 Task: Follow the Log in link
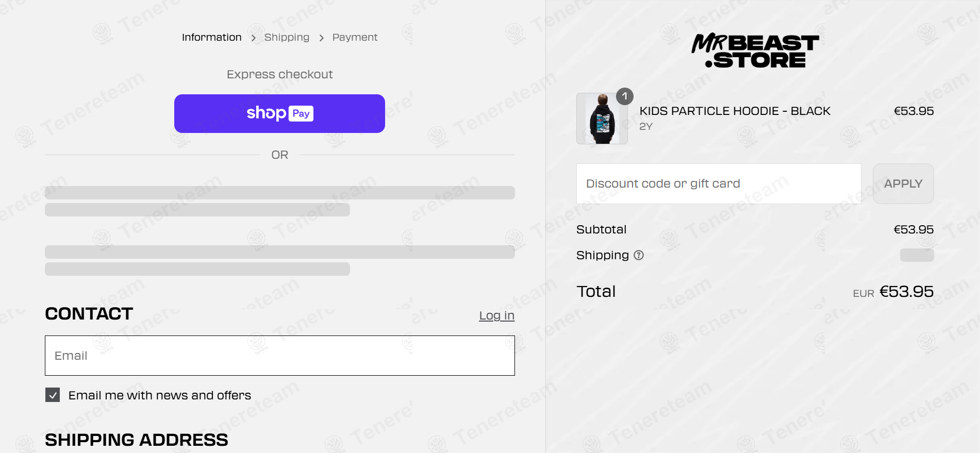point(496,315)
